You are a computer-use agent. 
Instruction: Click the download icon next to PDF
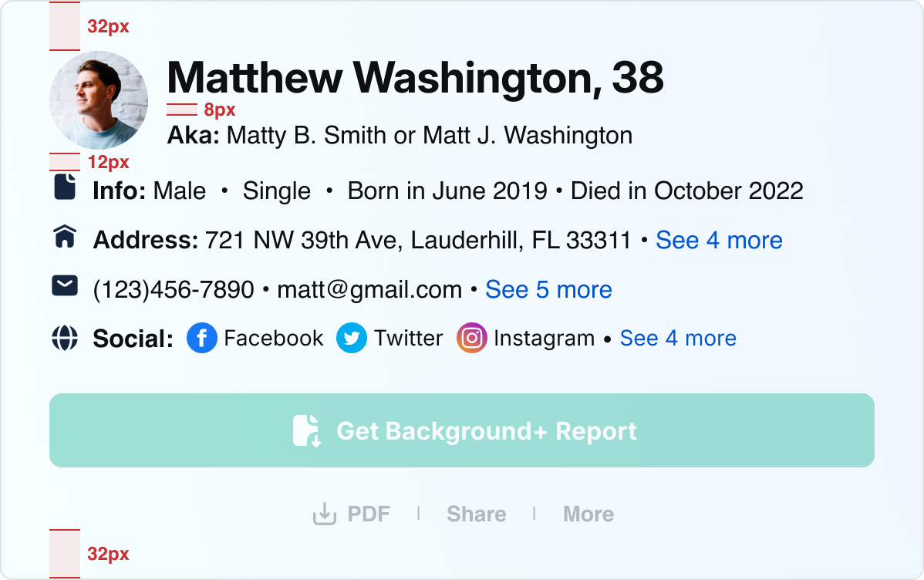coord(325,514)
